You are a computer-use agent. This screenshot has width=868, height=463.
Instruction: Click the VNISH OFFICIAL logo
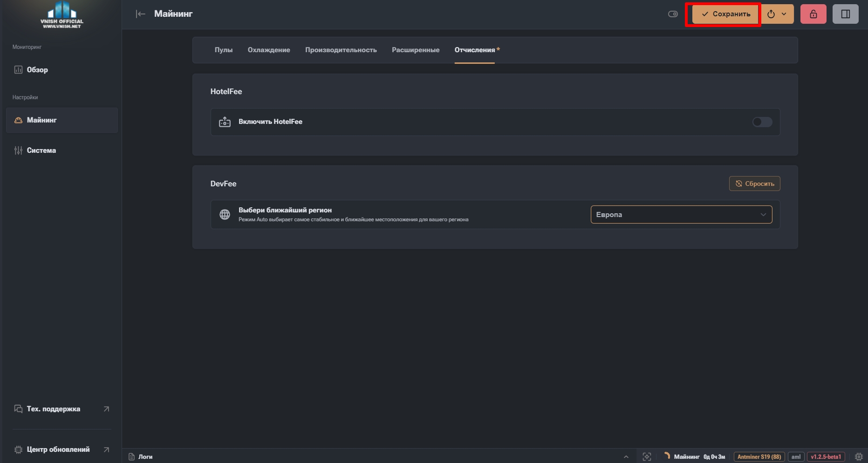pos(62,15)
